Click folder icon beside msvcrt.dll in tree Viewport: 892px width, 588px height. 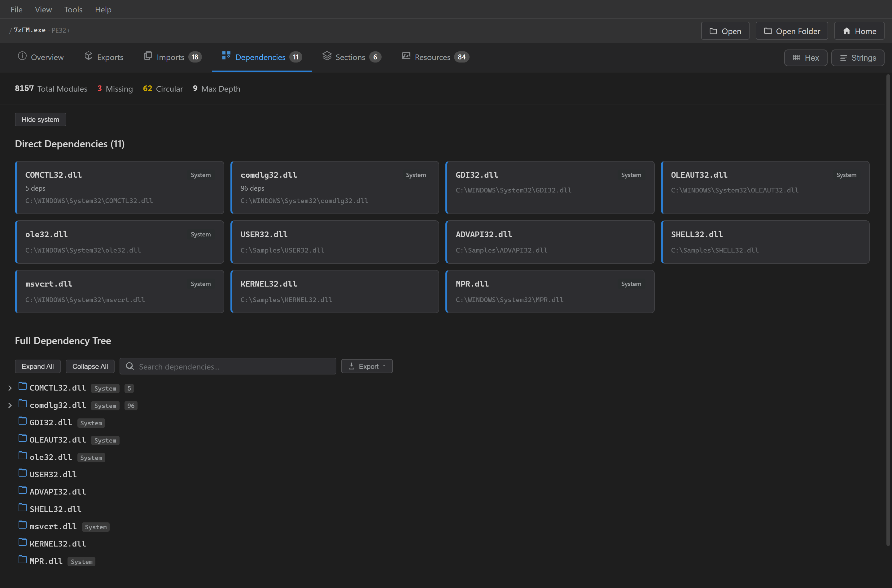point(23,525)
